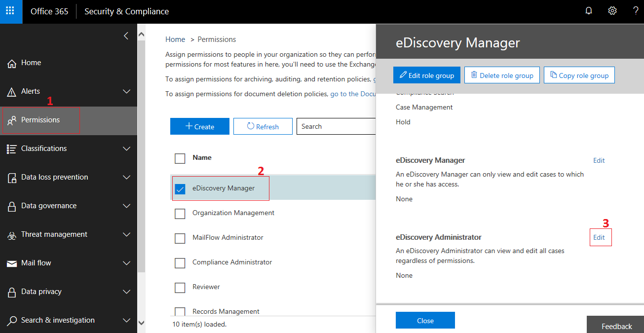
Task: Click the Classifications list icon
Action: click(x=12, y=149)
